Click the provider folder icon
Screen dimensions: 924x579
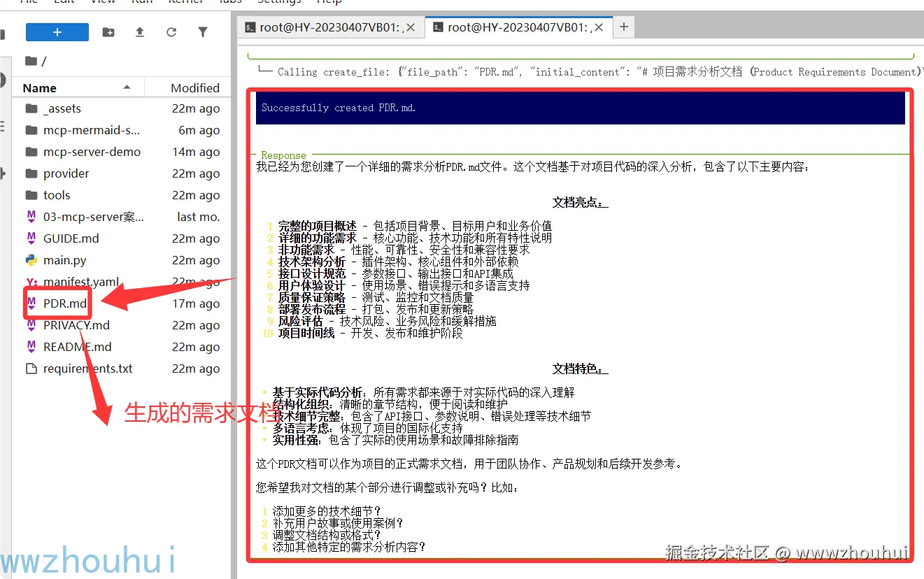[31, 173]
